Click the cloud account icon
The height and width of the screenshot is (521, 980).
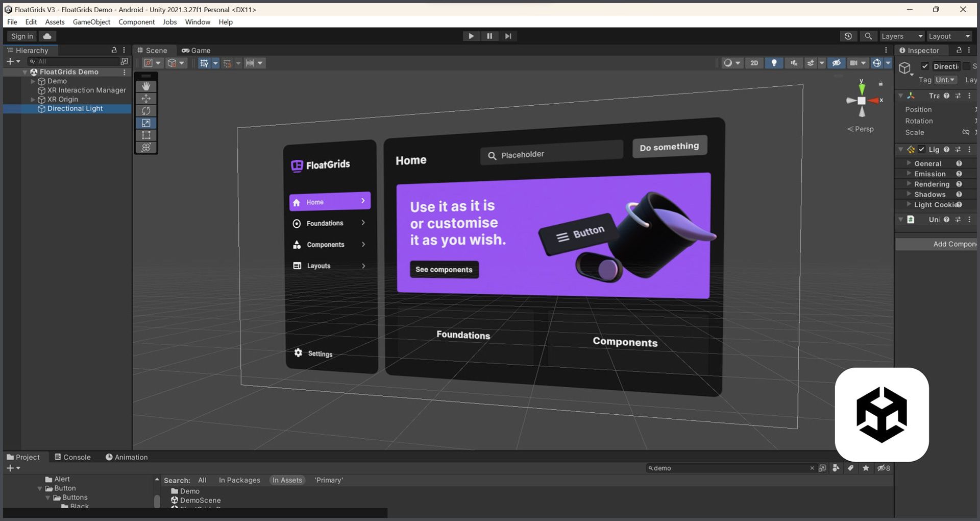pyautogui.click(x=47, y=36)
